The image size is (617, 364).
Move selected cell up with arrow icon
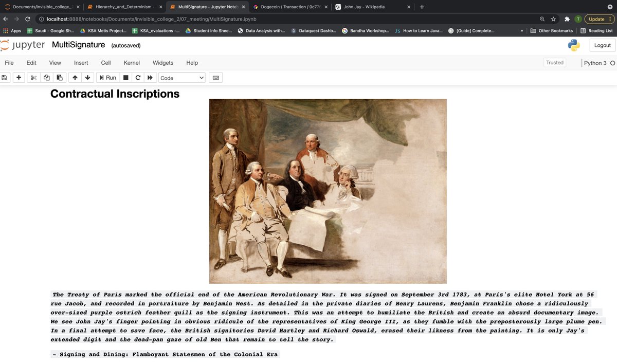point(75,78)
